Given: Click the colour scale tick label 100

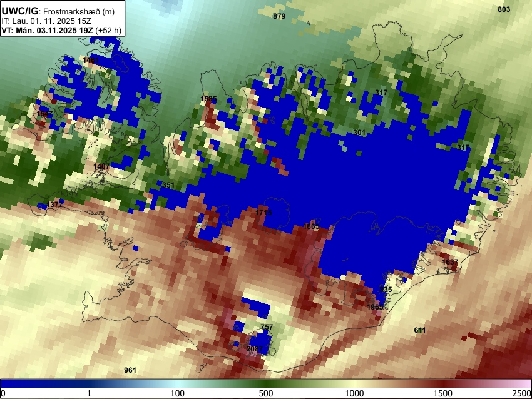Looking at the screenshot, I should point(178,393).
